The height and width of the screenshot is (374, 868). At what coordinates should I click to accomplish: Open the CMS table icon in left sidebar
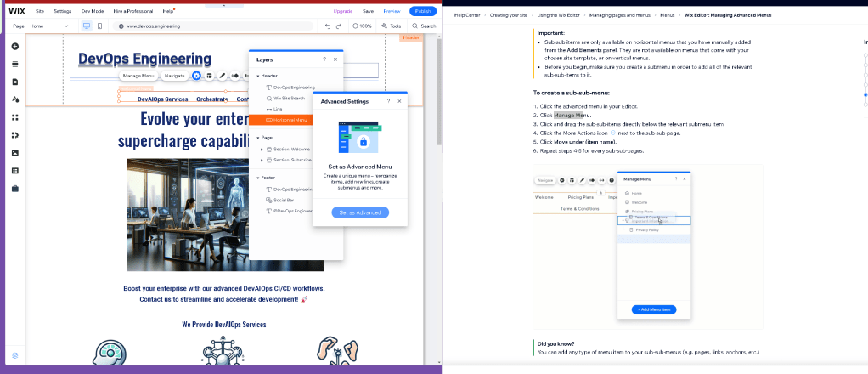click(15, 171)
